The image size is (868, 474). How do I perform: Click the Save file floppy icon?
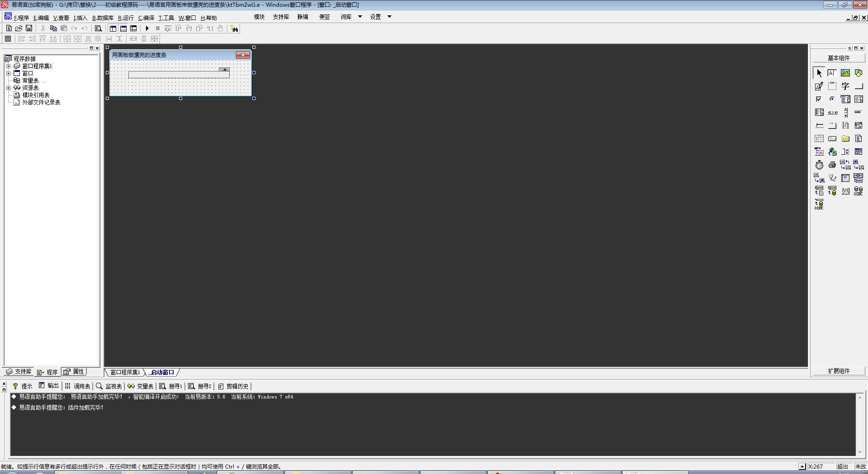29,28
